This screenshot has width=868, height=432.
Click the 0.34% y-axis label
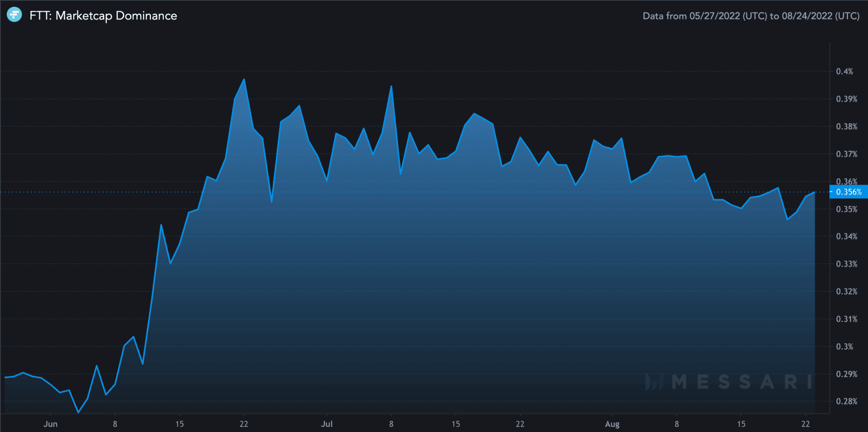[846, 236]
